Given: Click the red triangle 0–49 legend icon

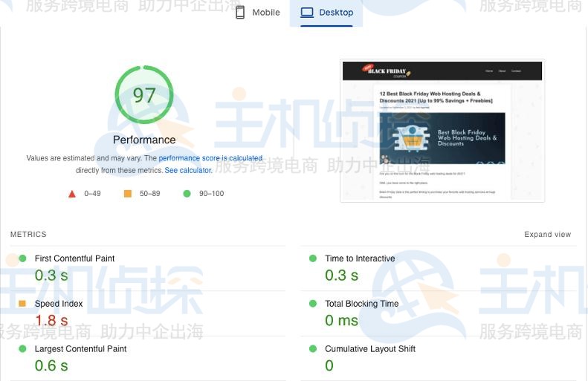Looking at the screenshot, I should click(x=72, y=194).
